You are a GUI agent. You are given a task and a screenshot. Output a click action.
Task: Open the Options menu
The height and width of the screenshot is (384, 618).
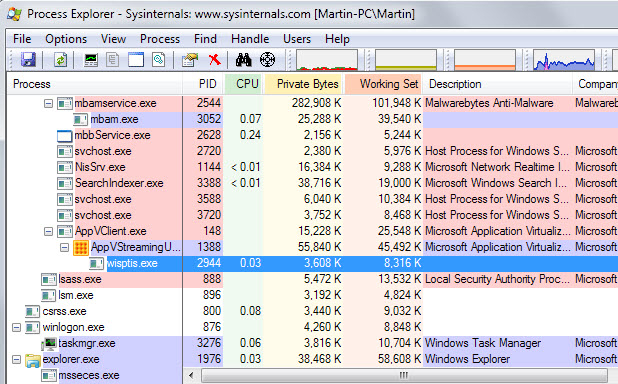(x=66, y=39)
